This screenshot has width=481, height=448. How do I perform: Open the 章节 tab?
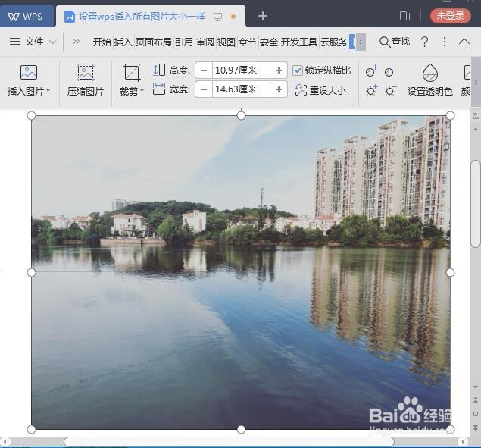pyautogui.click(x=247, y=42)
